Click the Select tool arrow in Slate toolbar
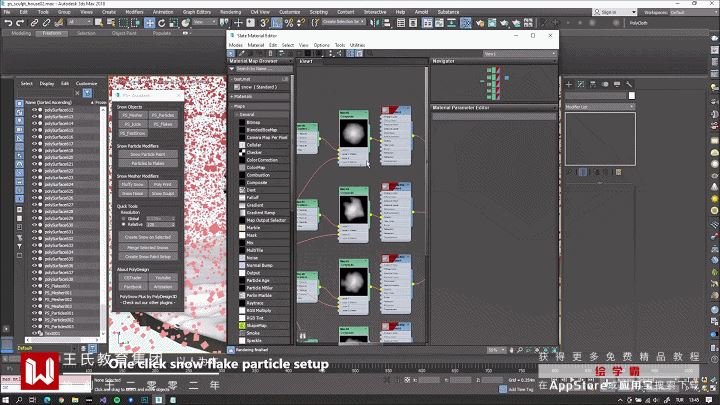 [231, 54]
